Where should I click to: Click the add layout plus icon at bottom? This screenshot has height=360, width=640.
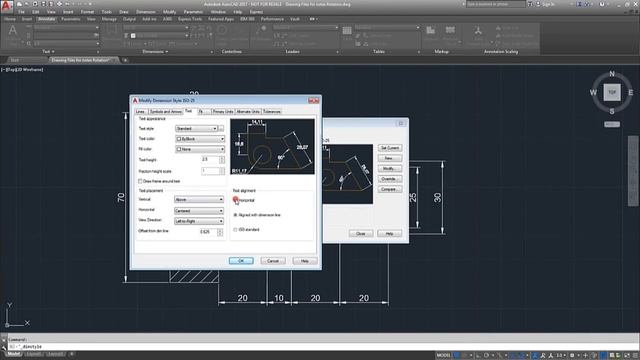coord(72,354)
